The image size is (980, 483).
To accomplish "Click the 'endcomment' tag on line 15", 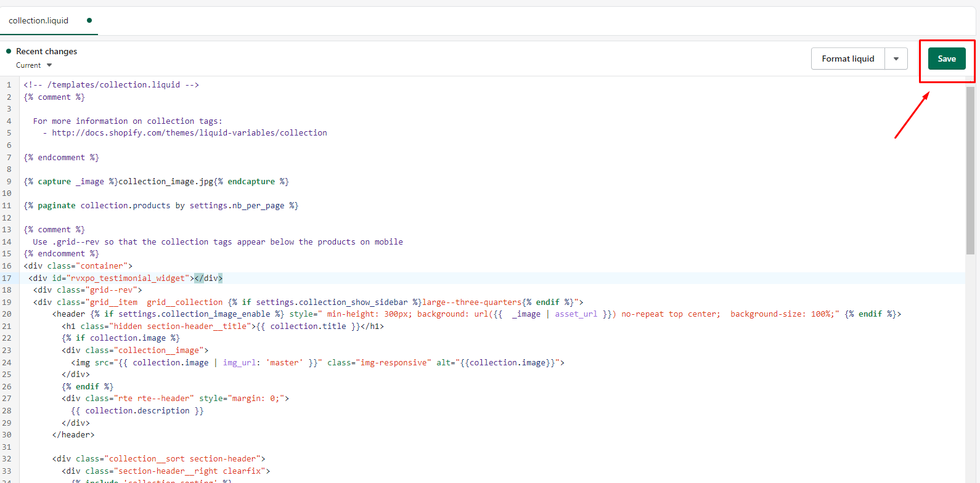I will [x=62, y=253].
